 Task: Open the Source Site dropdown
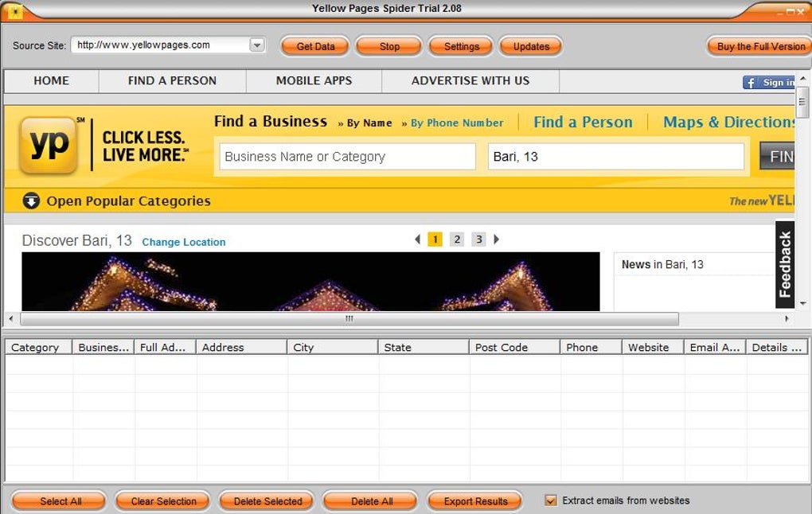pos(257,45)
